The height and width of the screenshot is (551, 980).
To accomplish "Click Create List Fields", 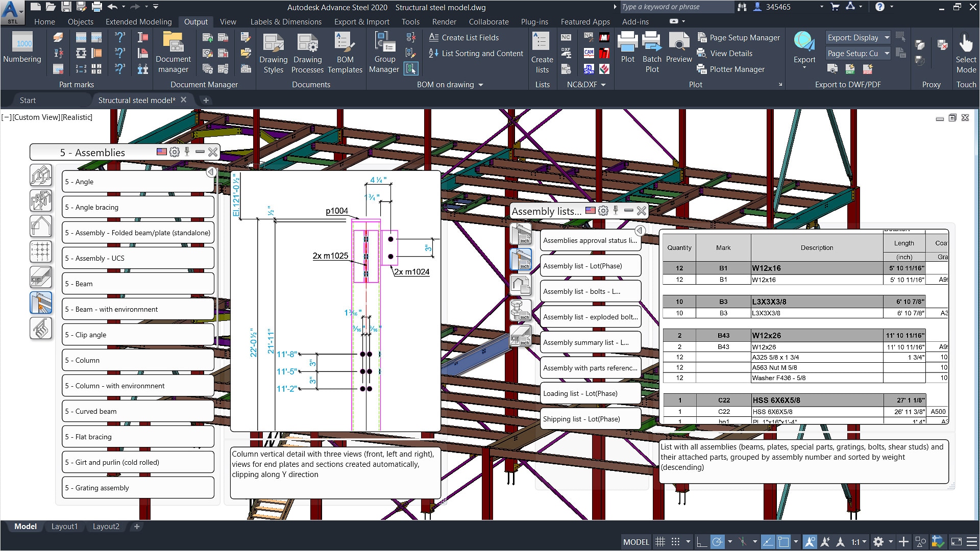I will click(x=470, y=37).
